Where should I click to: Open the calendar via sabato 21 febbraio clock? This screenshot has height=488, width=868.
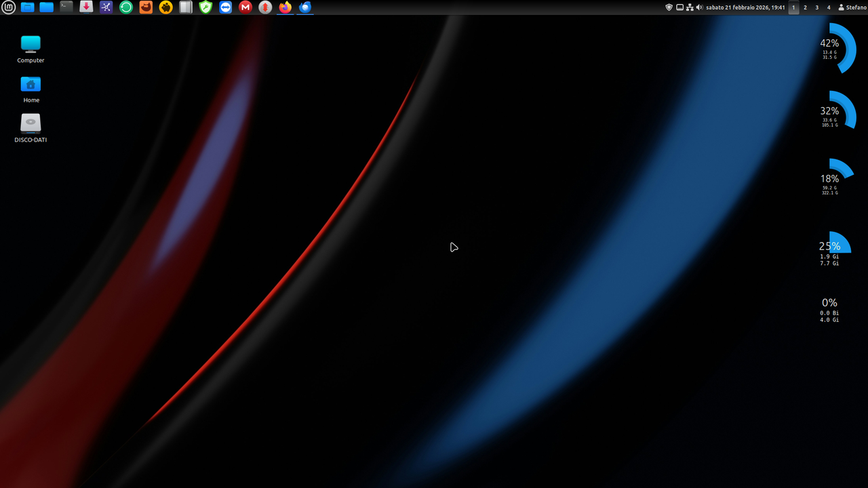[745, 7]
